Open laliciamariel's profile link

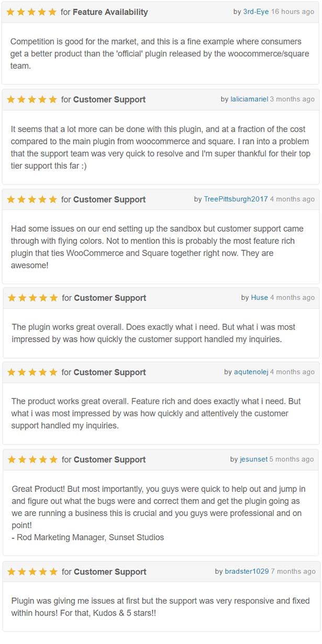pos(249,99)
